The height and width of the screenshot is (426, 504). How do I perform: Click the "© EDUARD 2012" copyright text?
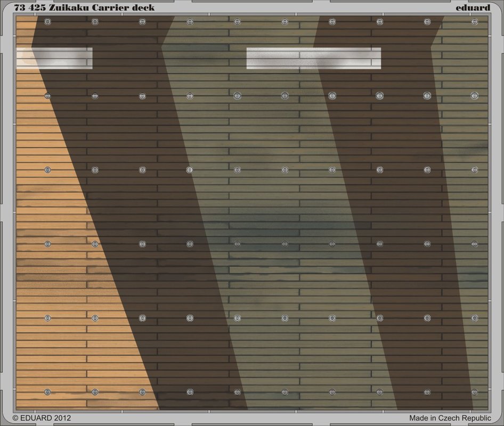tap(42, 419)
